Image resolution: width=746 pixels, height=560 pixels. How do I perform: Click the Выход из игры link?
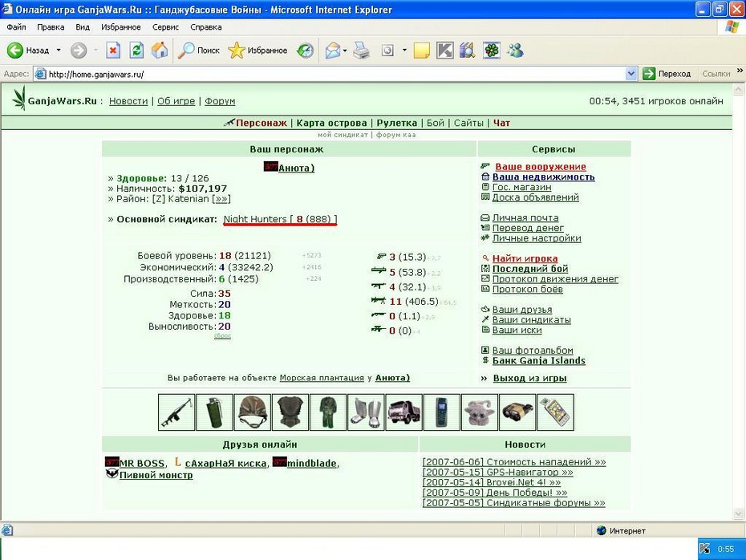tap(529, 378)
